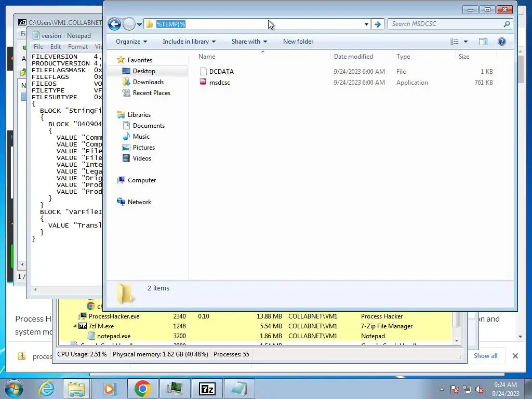Sort by Type column header
This screenshot has height=399, width=532.
pyautogui.click(x=424, y=57)
